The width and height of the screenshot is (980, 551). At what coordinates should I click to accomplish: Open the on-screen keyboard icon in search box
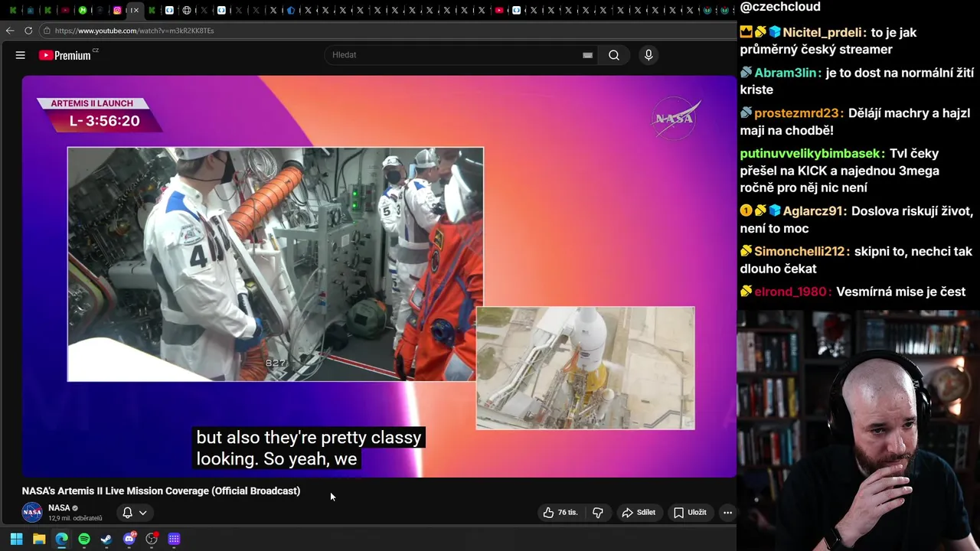coord(587,55)
